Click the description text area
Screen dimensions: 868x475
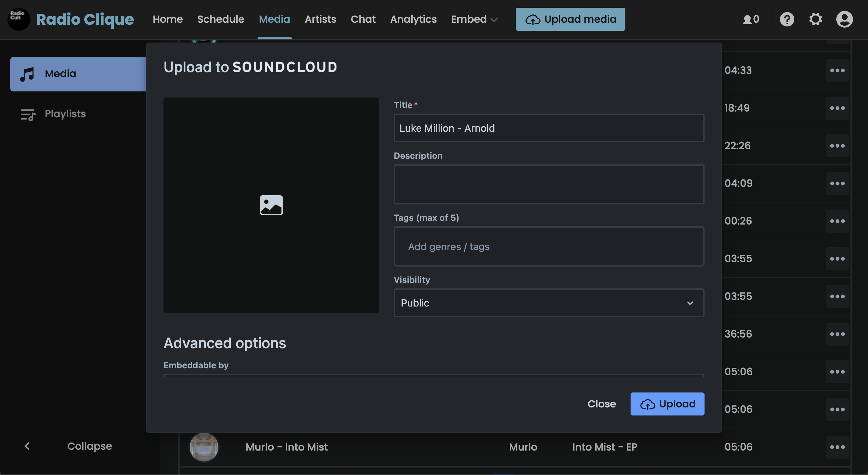[549, 184]
